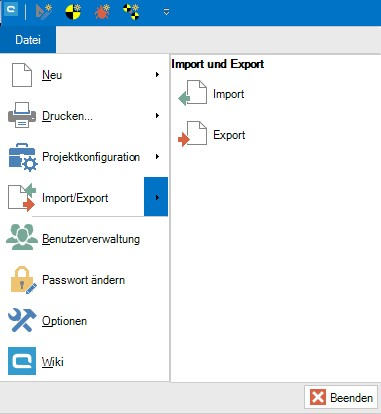The image size is (381, 414).
Task: Open Benutzerverwaltung users icon
Action: point(22,237)
